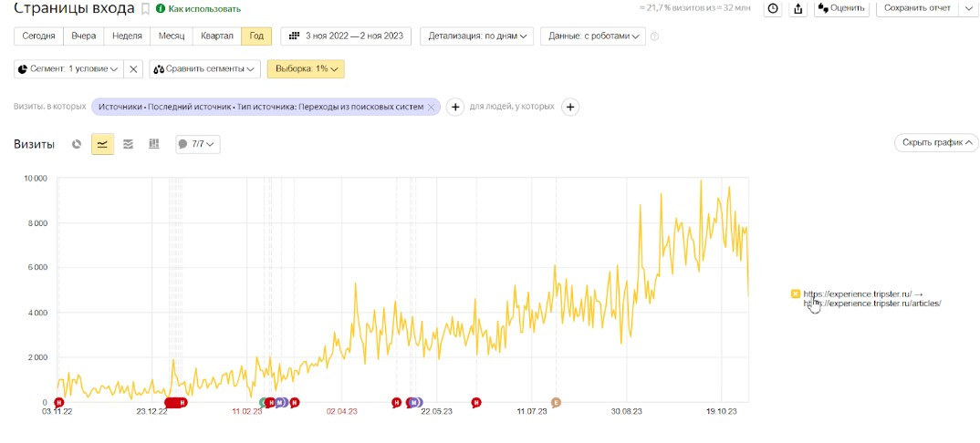This screenshot has width=980, height=443.
Task: Add a visit condition with plus button
Action: click(x=456, y=107)
